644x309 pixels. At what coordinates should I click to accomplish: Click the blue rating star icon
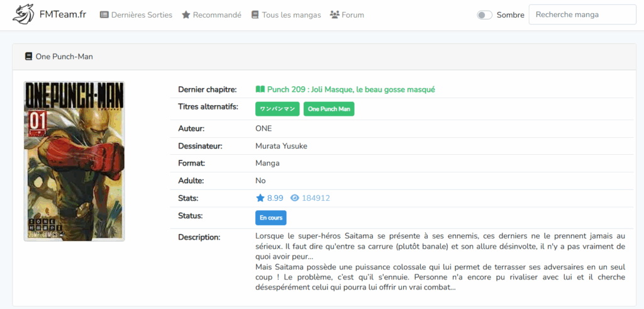pos(260,198)
